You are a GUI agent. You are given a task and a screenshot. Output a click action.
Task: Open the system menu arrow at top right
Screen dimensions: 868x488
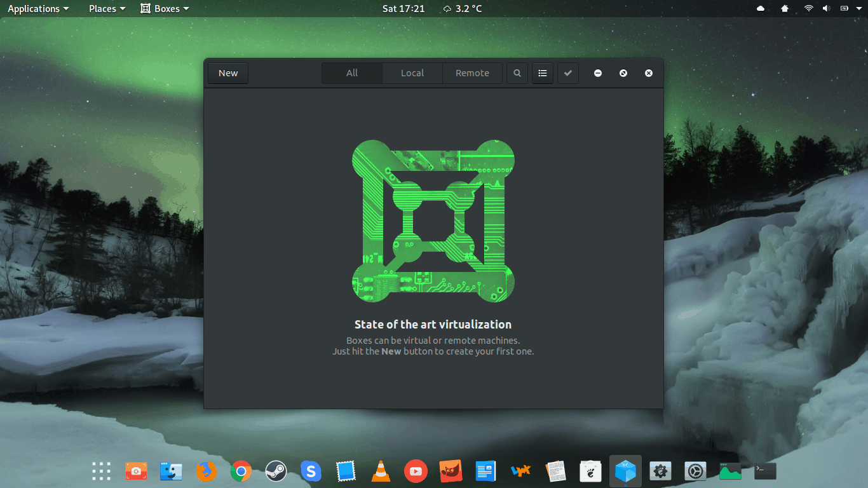click(859, 9)
